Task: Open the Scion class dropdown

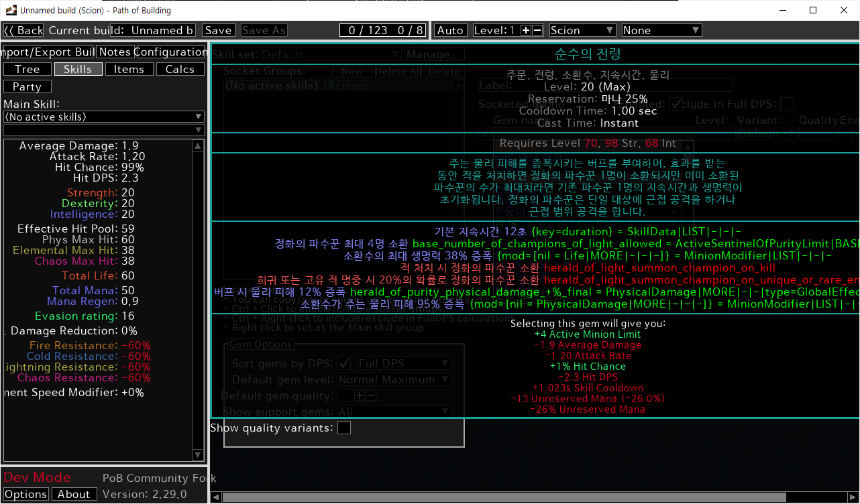Action: 582,30
